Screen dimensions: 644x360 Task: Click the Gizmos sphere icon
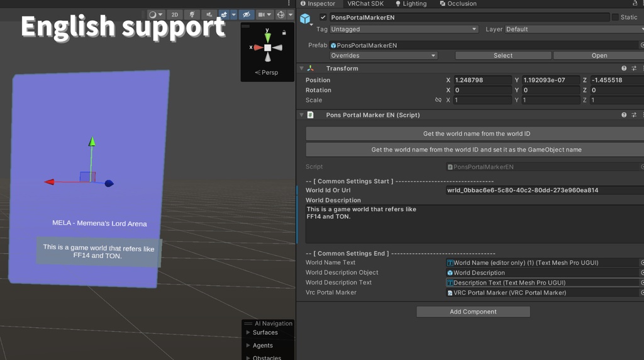pos(280,14)
